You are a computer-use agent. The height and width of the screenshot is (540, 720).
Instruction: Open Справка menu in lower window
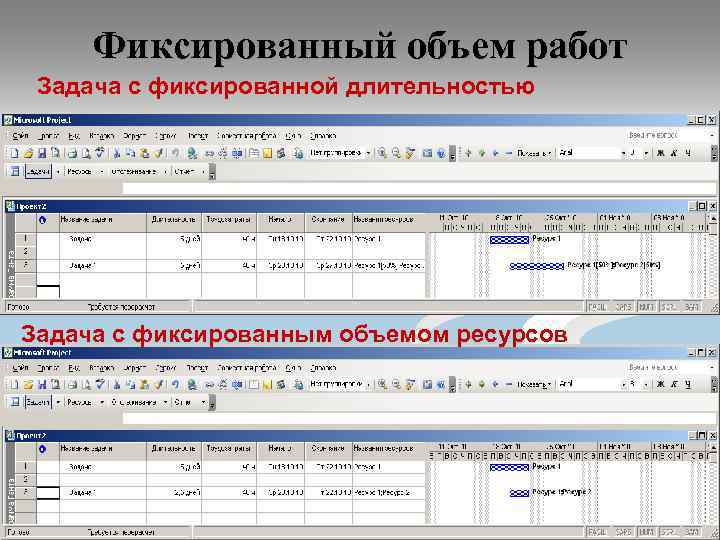point(323,368)
